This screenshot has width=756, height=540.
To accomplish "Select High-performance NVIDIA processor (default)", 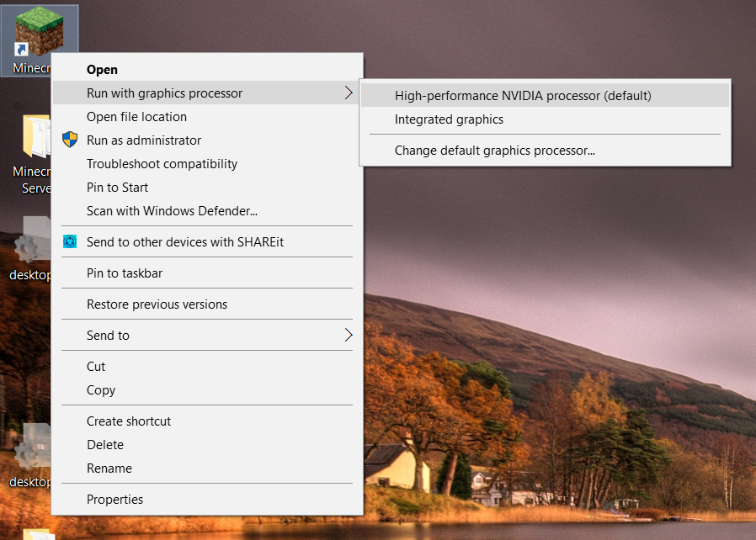I will click(x=546, y=95).
